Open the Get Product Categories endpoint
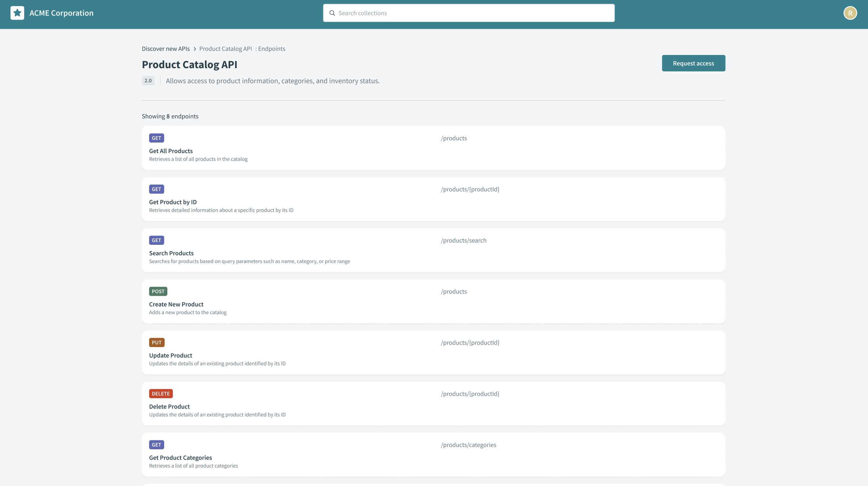This screenshot has height=486, width=868. pos(434,454)
